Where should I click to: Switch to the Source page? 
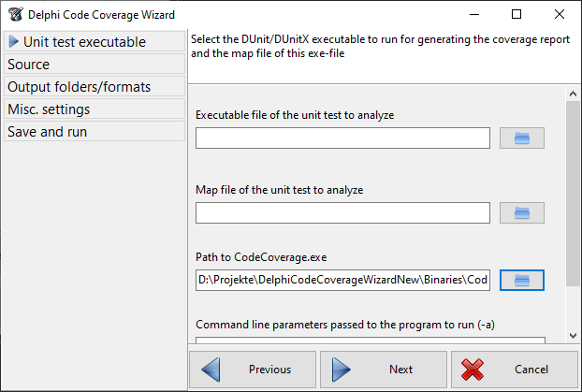(x=28, y=65)
